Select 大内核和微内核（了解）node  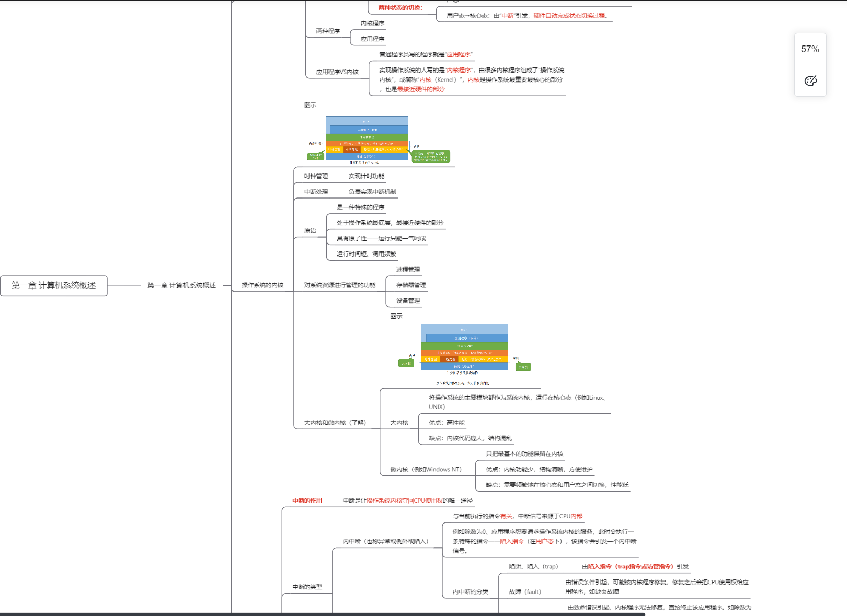pyautogui.click(x=335, y=423)
